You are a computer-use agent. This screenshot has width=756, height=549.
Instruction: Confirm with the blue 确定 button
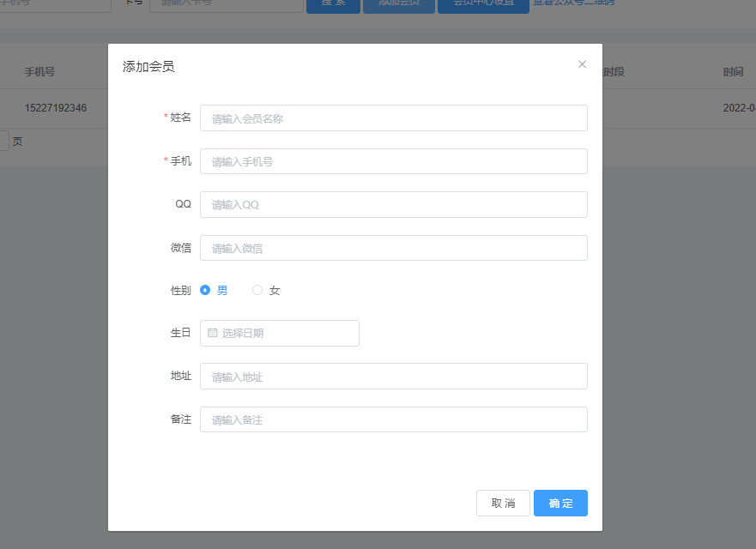click(x=560, y=503)
